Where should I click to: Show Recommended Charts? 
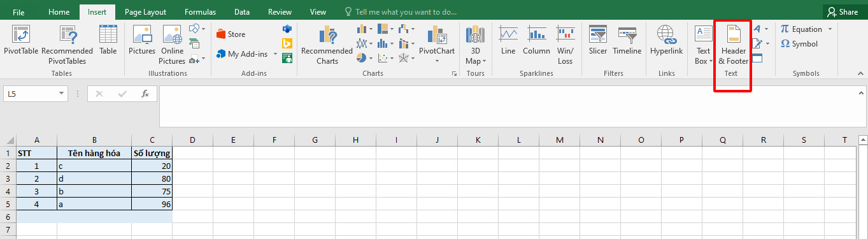(327, 45)
